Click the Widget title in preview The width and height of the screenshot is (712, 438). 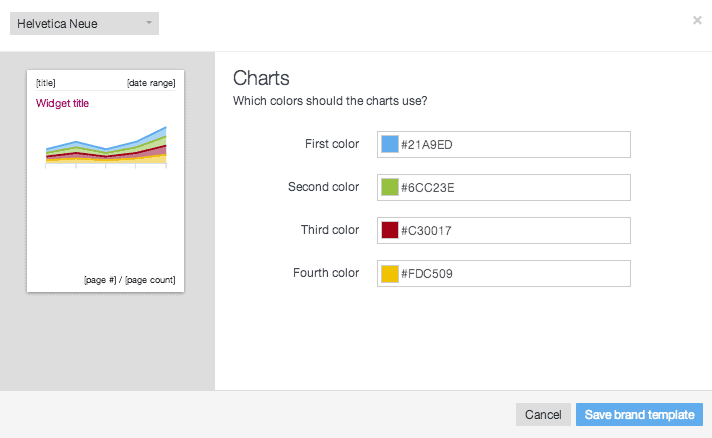tap(62, 103)
